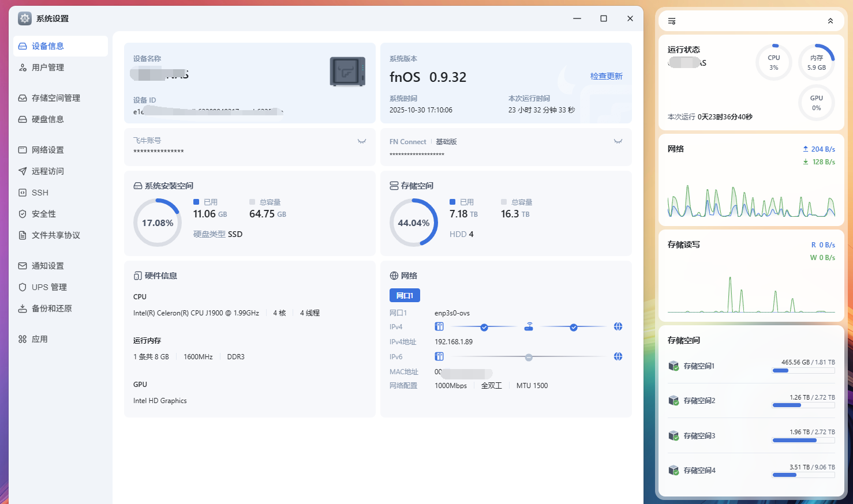Open widget panel settings icon
The height and width of the screenshot is (504, 853).
[x=672, y=21]
